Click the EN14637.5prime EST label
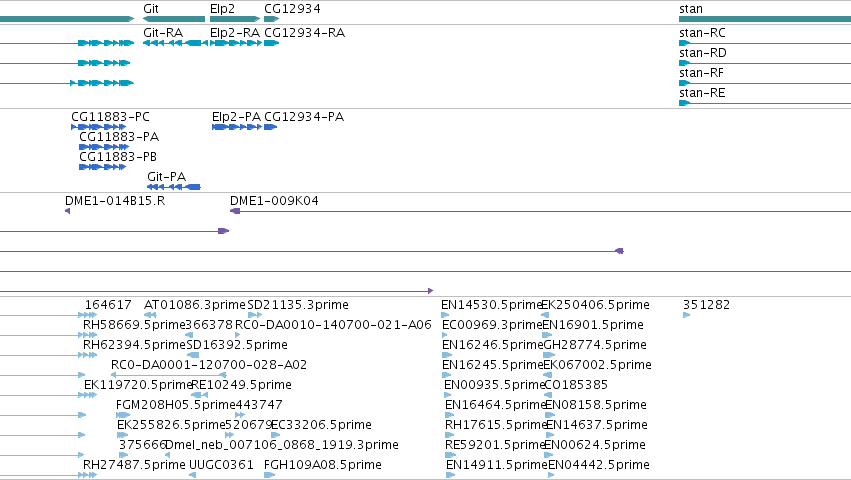Screen dimensions: 851x480 [x=597, y=425]
